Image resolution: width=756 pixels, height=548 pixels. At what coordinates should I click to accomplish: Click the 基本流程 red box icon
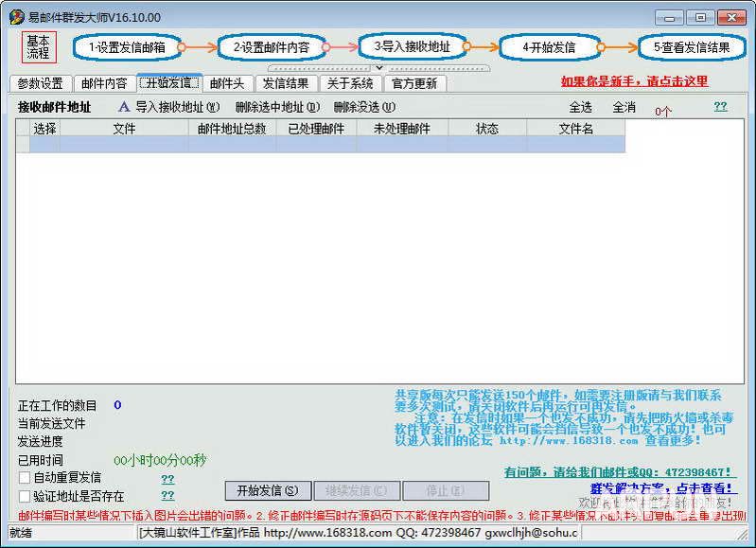pos(39,47)
